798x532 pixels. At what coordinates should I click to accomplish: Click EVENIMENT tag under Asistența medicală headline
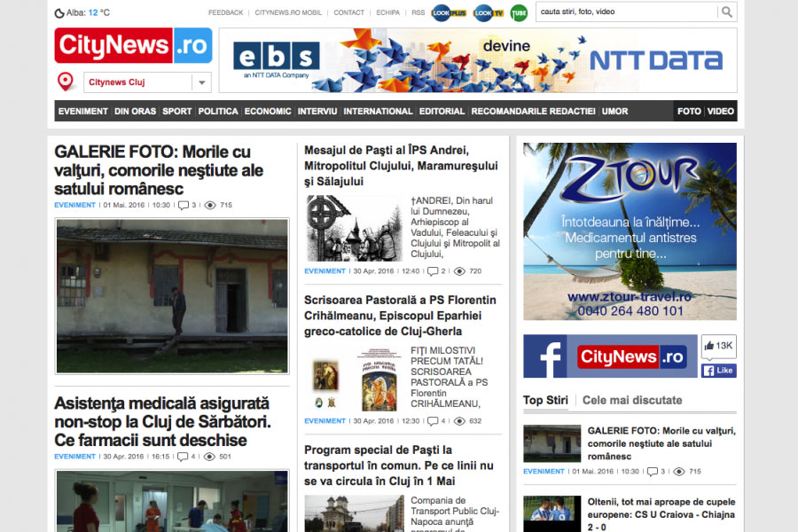pos(74,457)
